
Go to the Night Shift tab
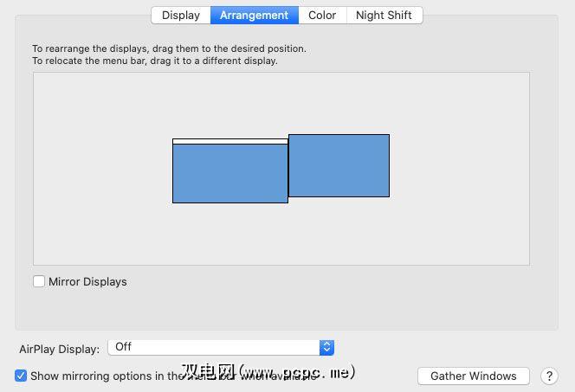point(384,15)
